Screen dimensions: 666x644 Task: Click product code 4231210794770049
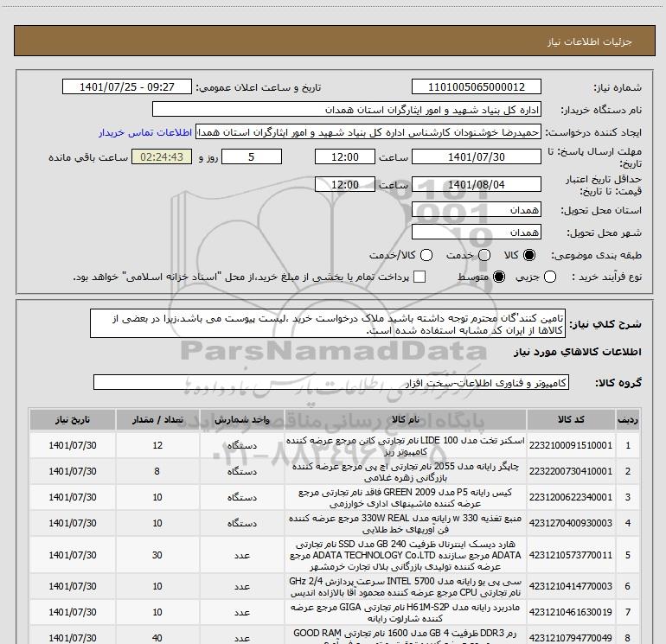(571, 638)
